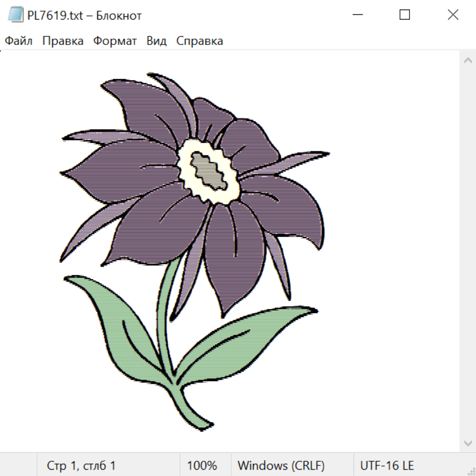This screenshot has width=476, height=476.
Task: Open the Вид menu
Action: pyautogui.click(x=157, y=41)
